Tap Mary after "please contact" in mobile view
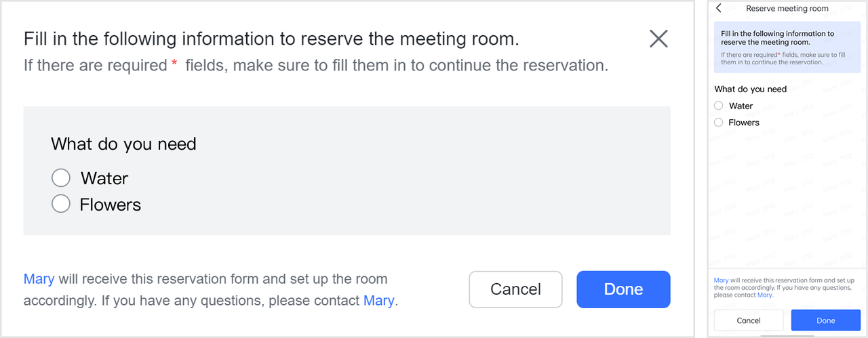The image size is (868, 338). [765, 295]
